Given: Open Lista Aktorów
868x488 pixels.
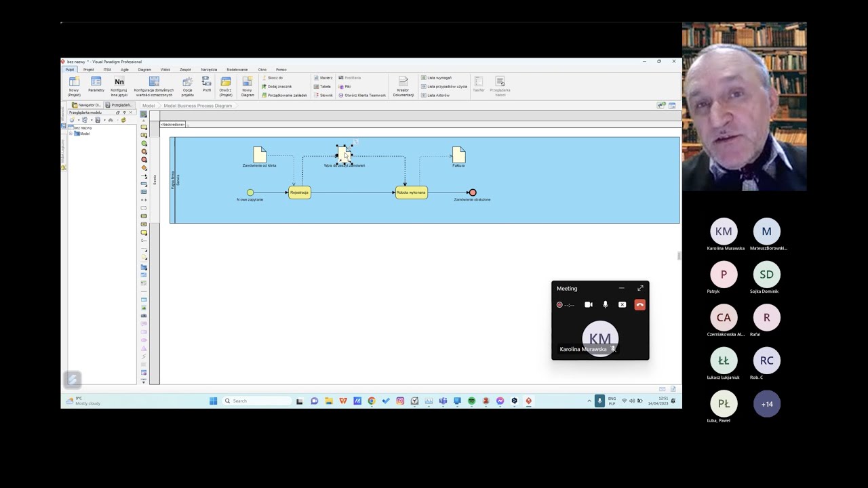Looking at the screenshot, I should [435, 96].
